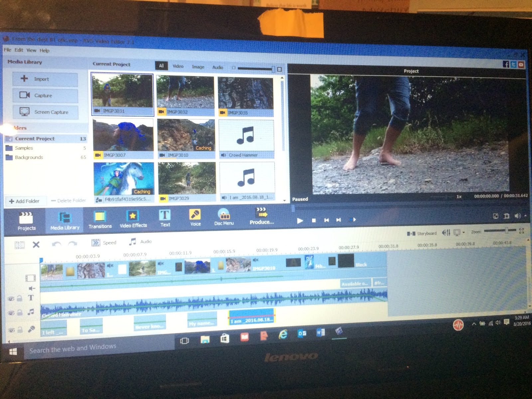The width and height of the screenshot is (532, 399).
Task: Toggle visibility eye on the text track
Action: [x=11, y=299]
